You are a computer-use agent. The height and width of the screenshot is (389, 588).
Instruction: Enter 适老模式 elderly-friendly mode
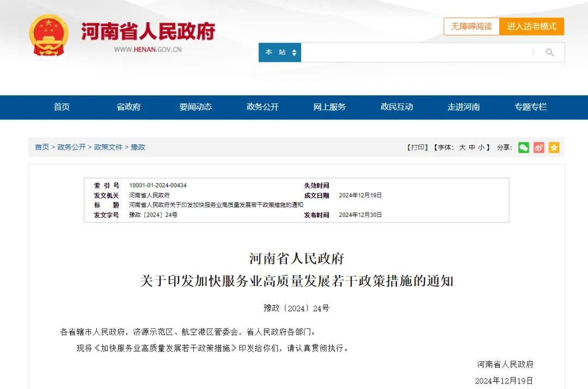532,26
